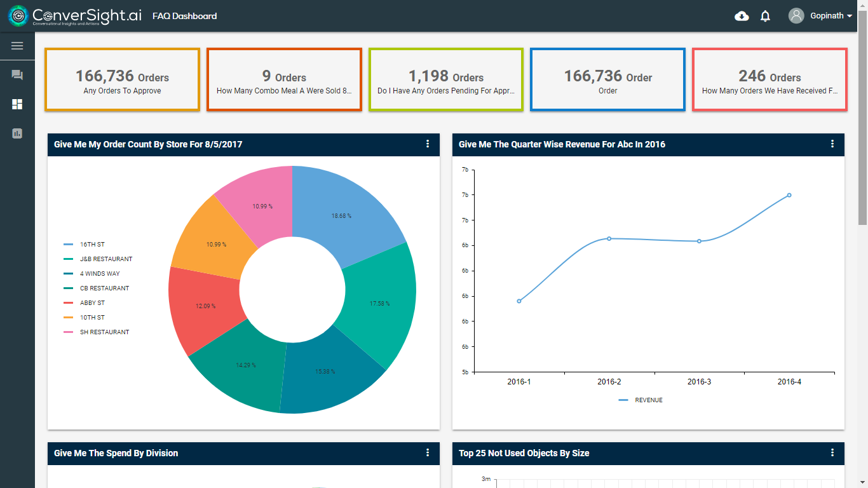Image resolution: width=868 pixels, height=488 pixels.
Task: Open the chat conversations icon in sidebar
Action: (x=17, y=74)
